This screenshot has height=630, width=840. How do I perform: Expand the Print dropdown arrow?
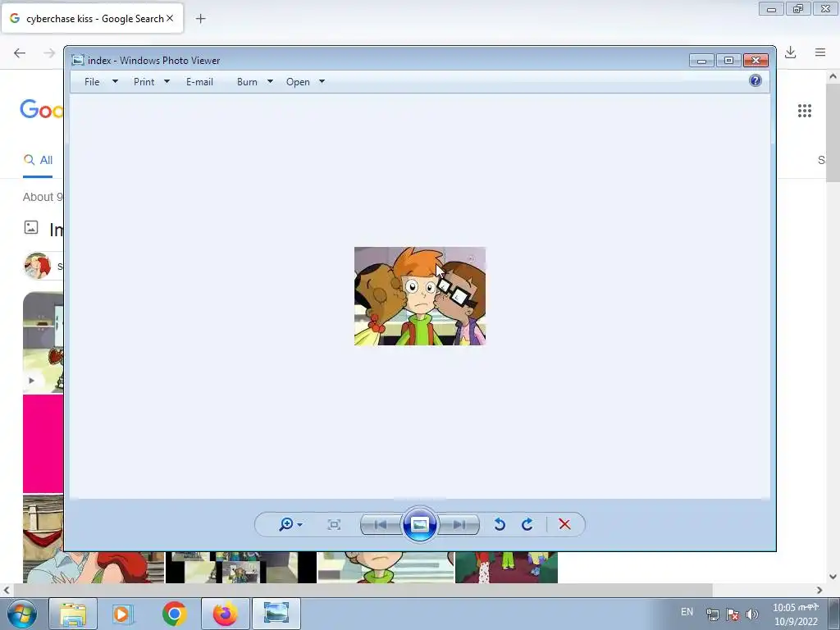pos(167,81)
